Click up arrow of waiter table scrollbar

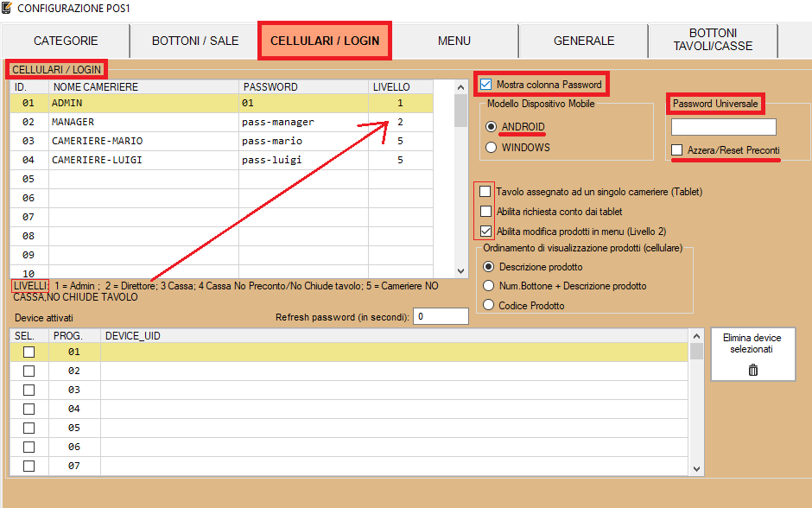[461, 87]
